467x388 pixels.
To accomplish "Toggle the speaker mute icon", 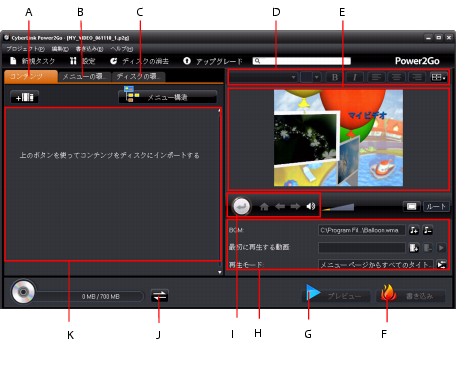I will pyautogui.click(x=311, y=206).
